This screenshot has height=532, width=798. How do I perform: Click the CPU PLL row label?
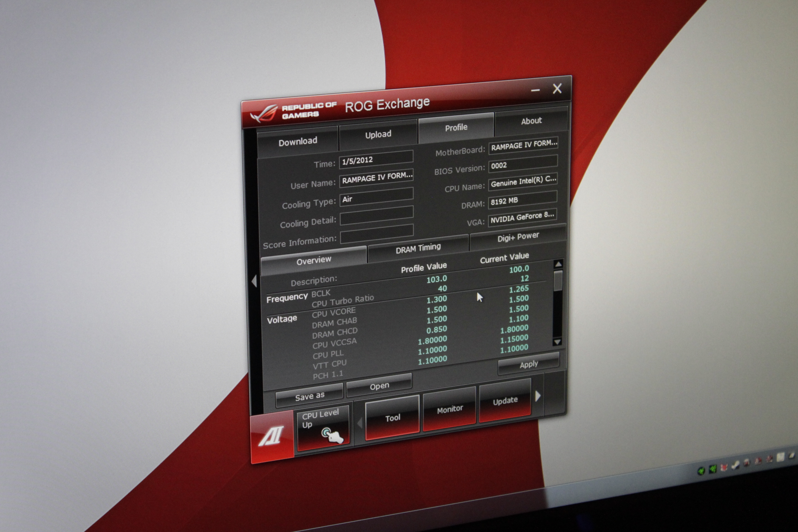click(328, 354)
